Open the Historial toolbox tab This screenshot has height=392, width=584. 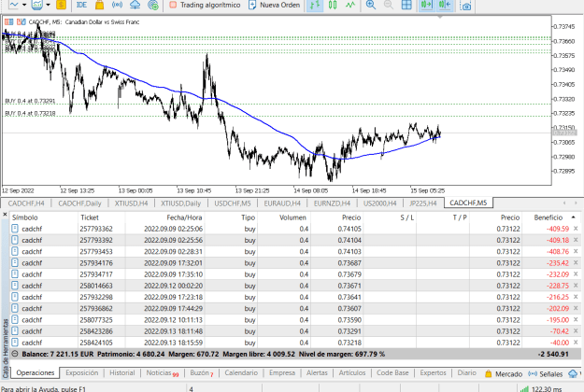122,373
